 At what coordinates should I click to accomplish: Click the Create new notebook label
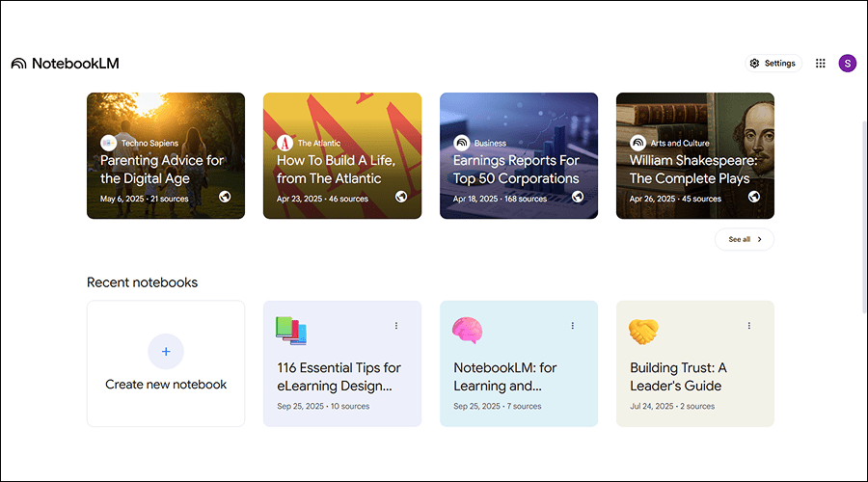[166, 385]
